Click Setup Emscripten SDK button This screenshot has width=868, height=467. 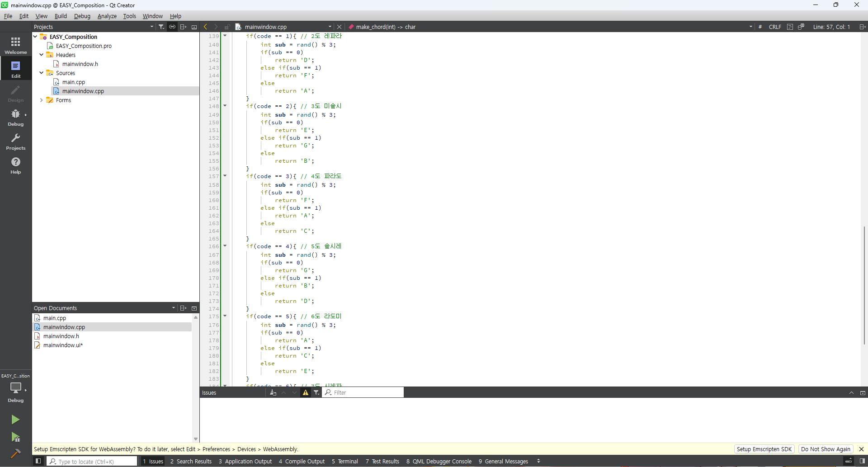pos(764,449)
